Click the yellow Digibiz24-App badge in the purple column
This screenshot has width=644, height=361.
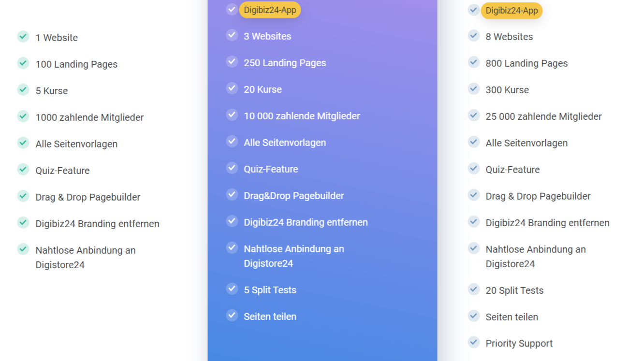(270, 10)
